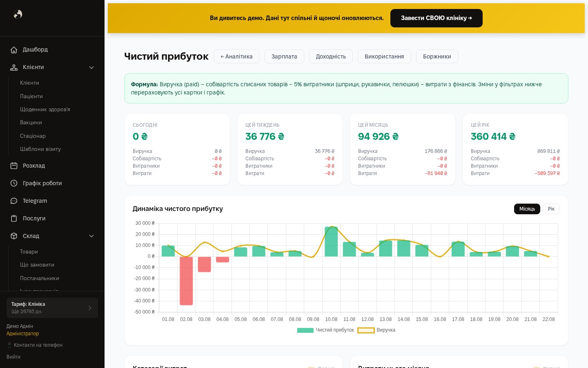
Task: Open Розклад via its calendar icon
Action: pyautogui.click(x=14, y=166)
